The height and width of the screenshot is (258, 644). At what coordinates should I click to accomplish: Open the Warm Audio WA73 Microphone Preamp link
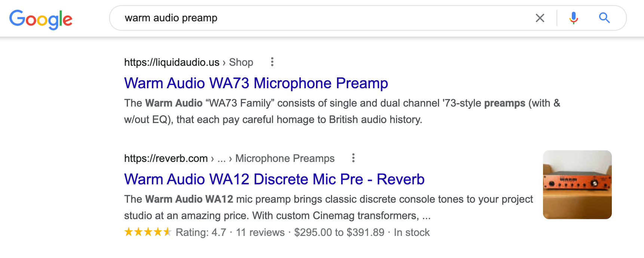[256, 83]
